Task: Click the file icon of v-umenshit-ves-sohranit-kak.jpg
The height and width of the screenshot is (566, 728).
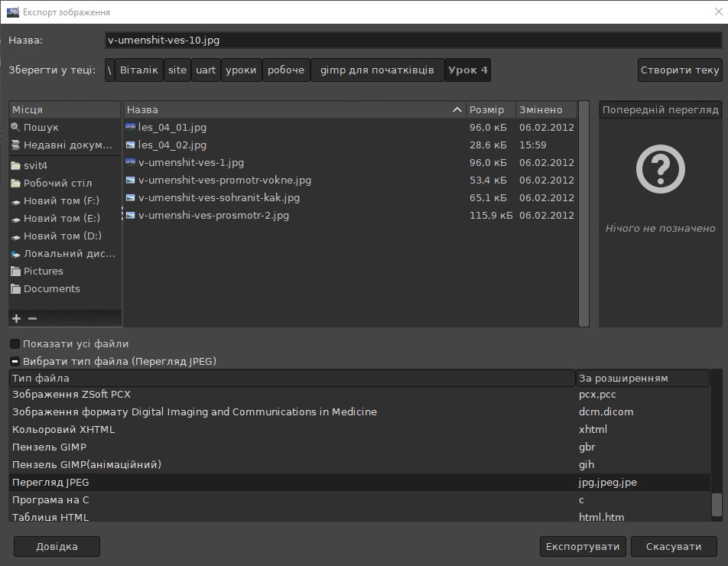Action: tap(131, 197)
